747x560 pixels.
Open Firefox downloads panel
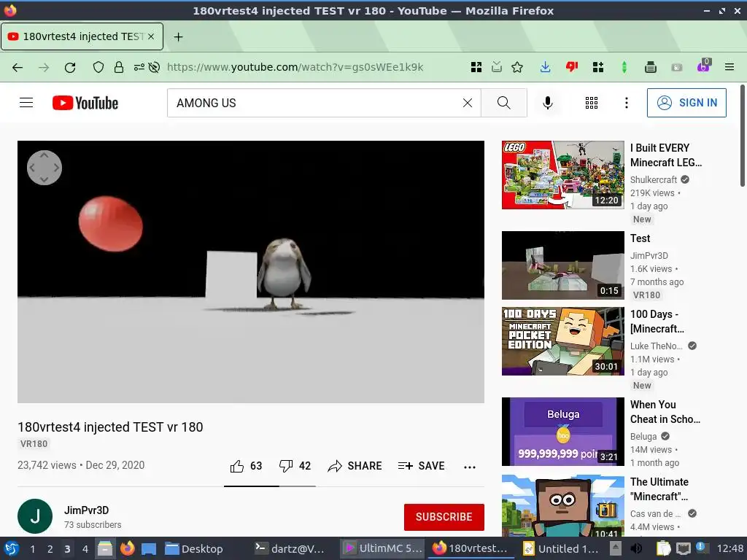[x=546, y=67]
